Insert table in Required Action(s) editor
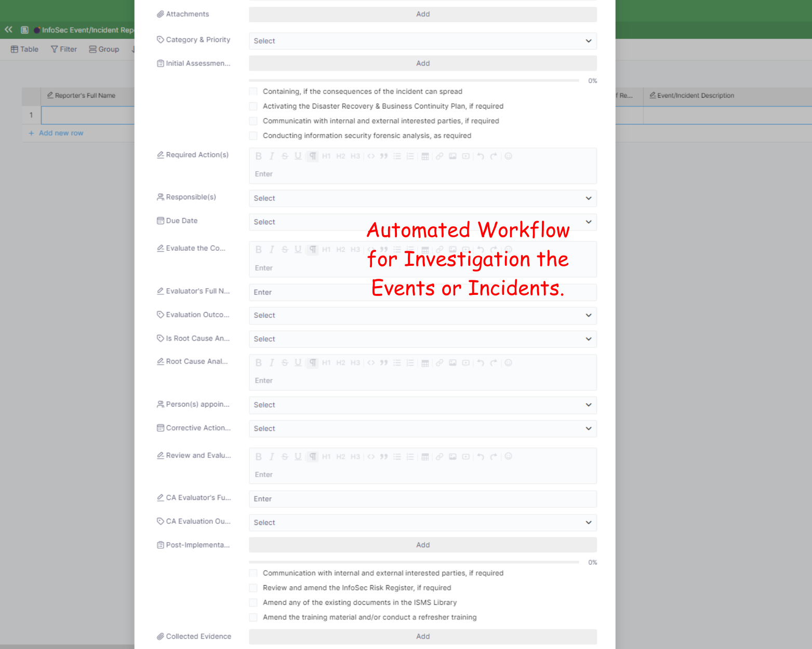This screenshot has width=812, height=649. (425, 156)
